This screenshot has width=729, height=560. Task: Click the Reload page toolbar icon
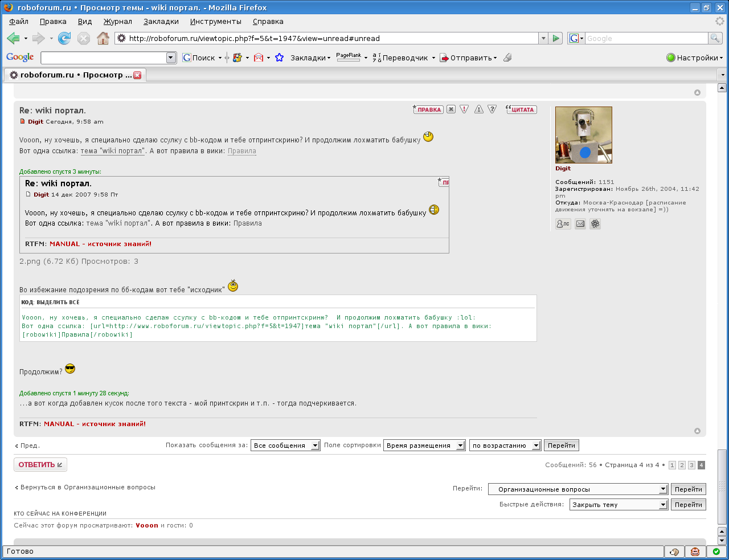[64, 38]
